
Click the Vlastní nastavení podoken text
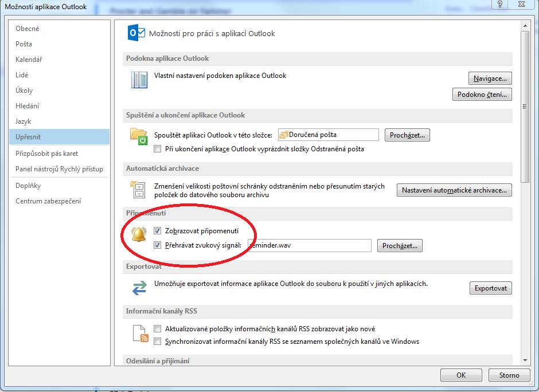[x=220, y=76]
